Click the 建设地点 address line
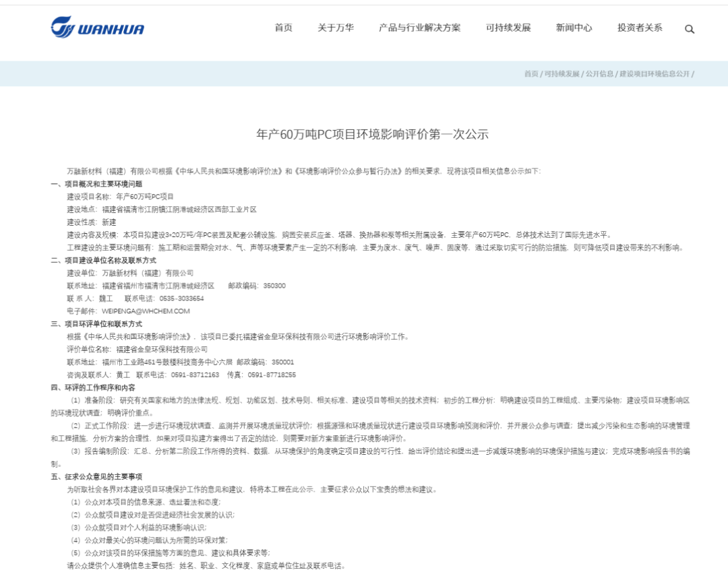Screen dimensions: 728x574 [162, 210]
